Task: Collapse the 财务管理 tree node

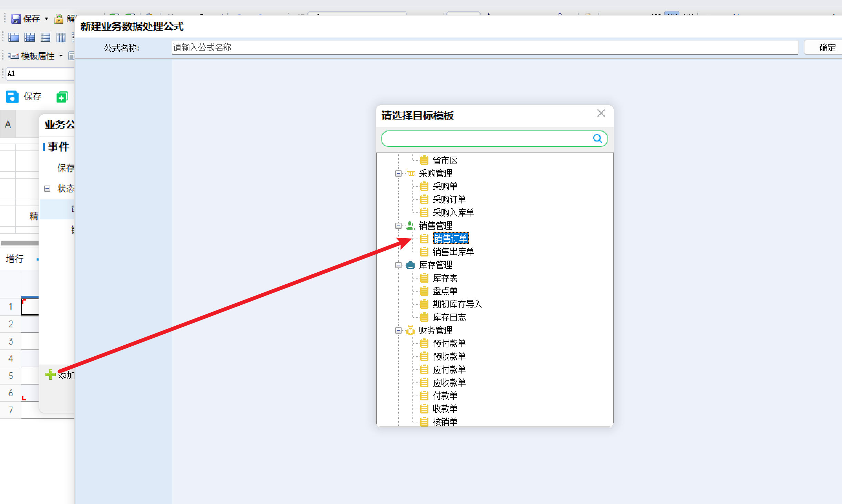Action: 398,330
